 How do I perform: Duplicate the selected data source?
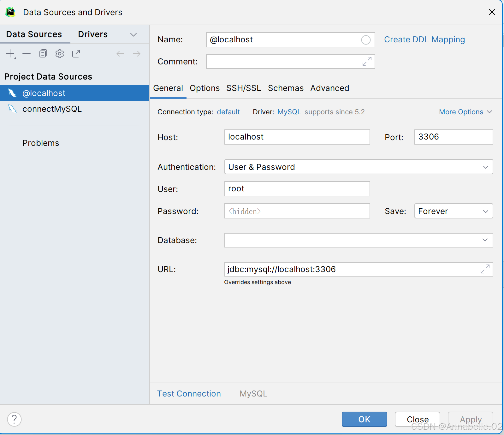43,54
